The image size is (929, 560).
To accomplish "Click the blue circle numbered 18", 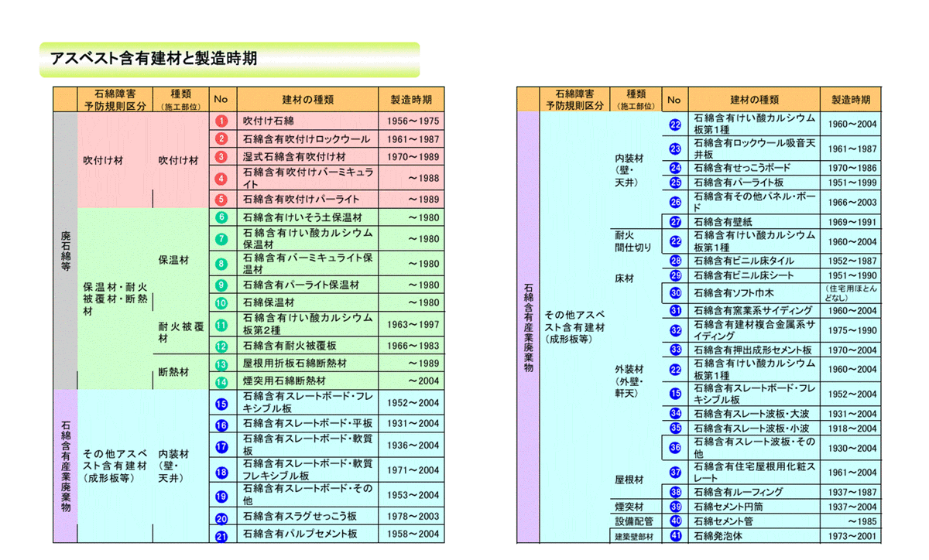I will pyautogui.click(x=221, y=471).
